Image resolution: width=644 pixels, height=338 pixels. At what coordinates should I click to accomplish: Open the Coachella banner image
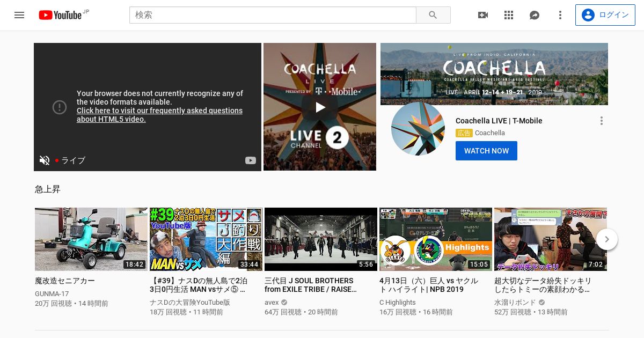coord(494,74)
